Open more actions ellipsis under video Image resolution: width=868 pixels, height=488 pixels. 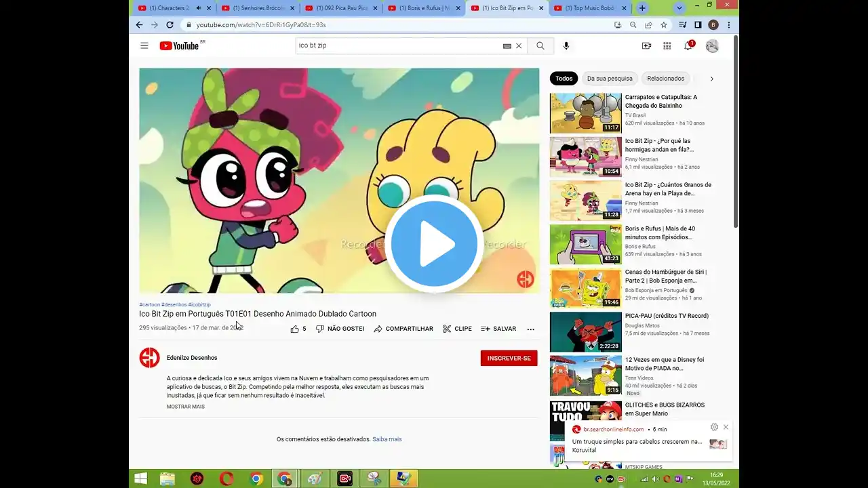[531, 329]
